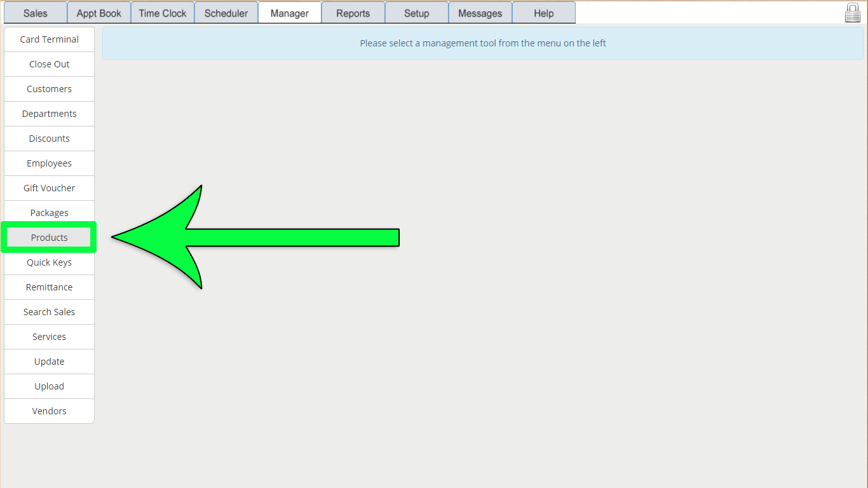
Task: Select Close Out from the menu
Action: click(x=49, y=64)
